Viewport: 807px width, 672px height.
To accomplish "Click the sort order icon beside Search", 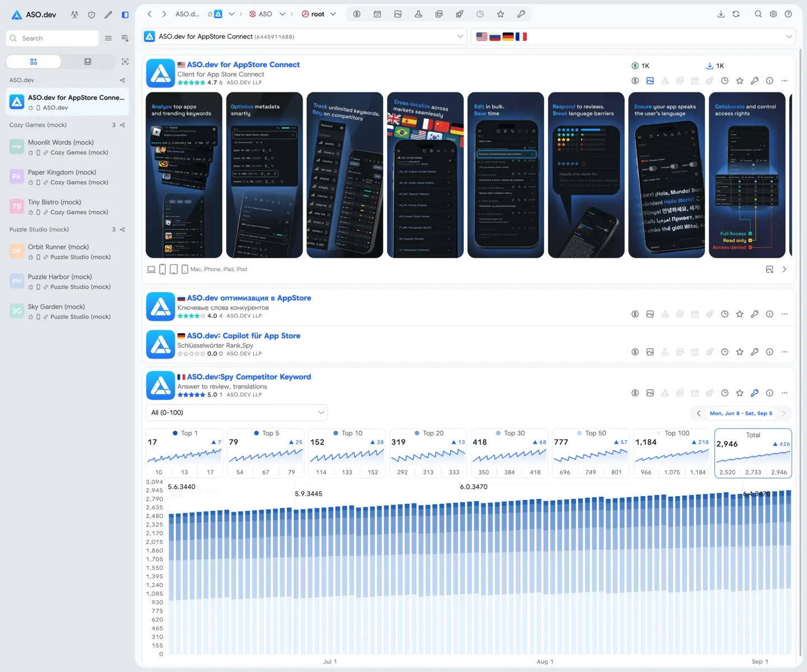I will pos(125,38).
